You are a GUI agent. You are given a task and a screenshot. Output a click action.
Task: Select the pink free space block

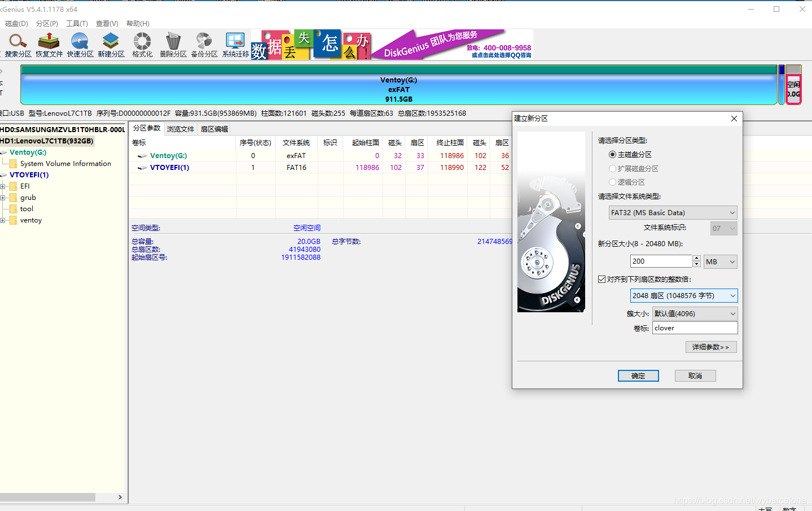[x=794, y=89]
